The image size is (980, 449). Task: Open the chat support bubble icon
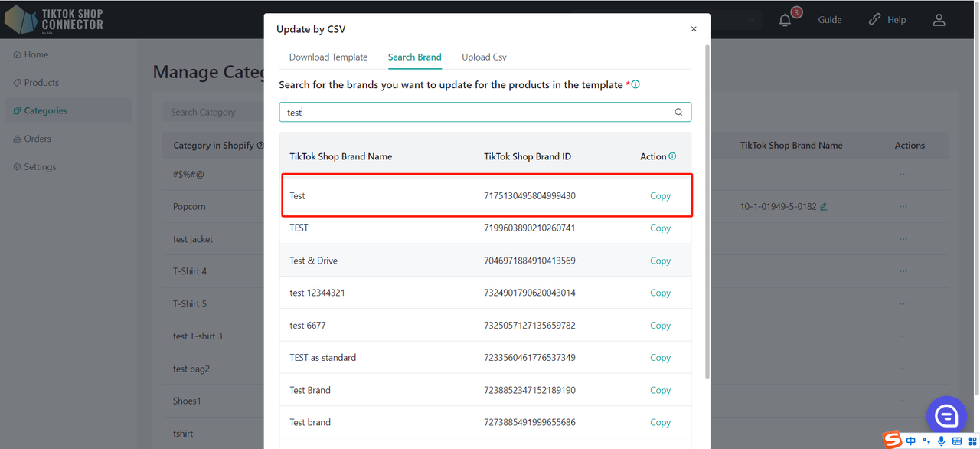[x=946, y=416]
